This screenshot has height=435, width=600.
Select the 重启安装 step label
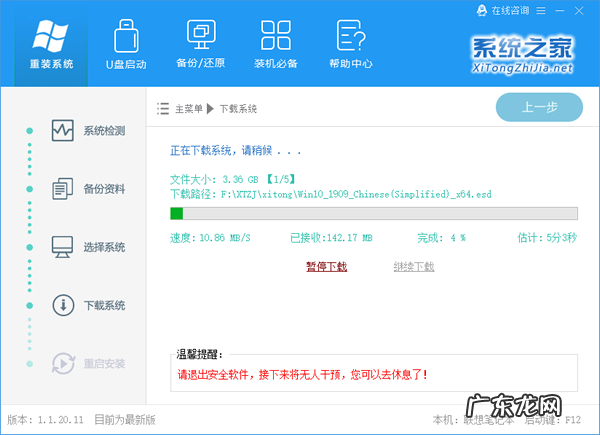(x=104, y=363)
